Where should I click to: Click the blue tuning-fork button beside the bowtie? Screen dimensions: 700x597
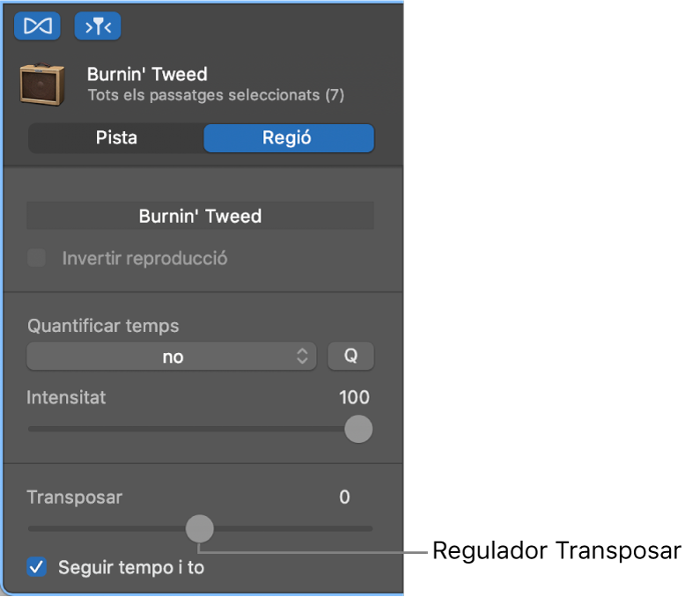coord(98,26)
